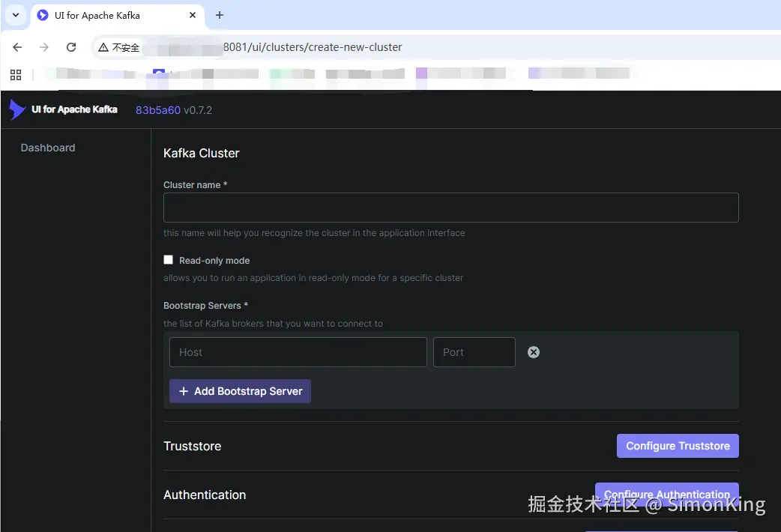Open a new browser tab
This screenshot has width=781, height=532.
[219, 16]
